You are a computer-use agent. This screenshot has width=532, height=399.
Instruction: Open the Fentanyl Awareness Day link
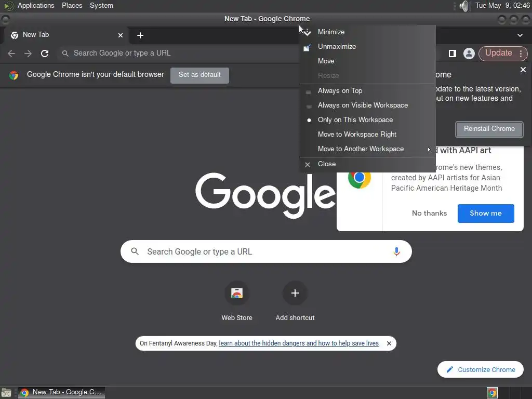[299, 343]
